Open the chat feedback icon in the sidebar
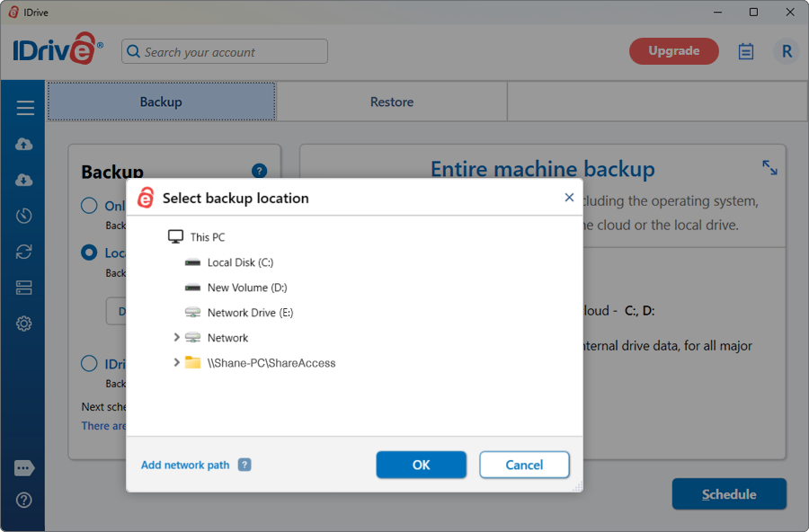Image resolution: width=809 pixels, height=532 pixels. click(24, 468)
